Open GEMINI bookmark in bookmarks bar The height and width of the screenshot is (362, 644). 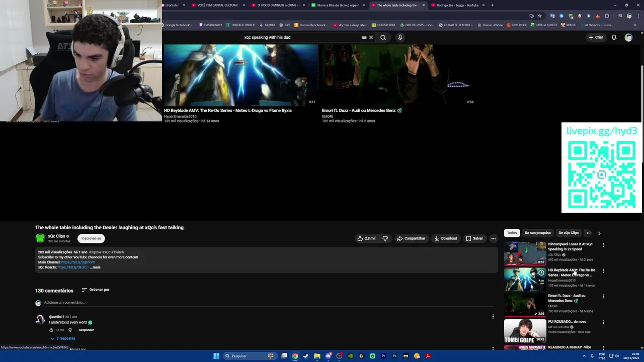tap(267, 25)
